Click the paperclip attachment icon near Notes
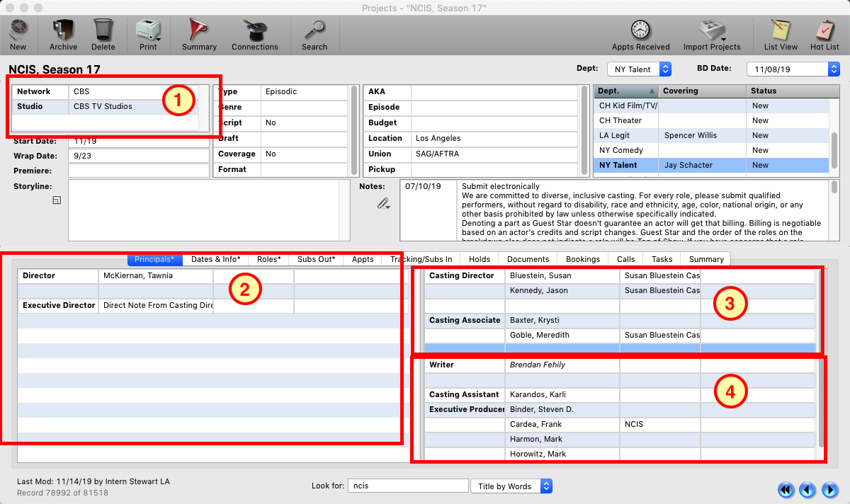 [x=383, y=203]
